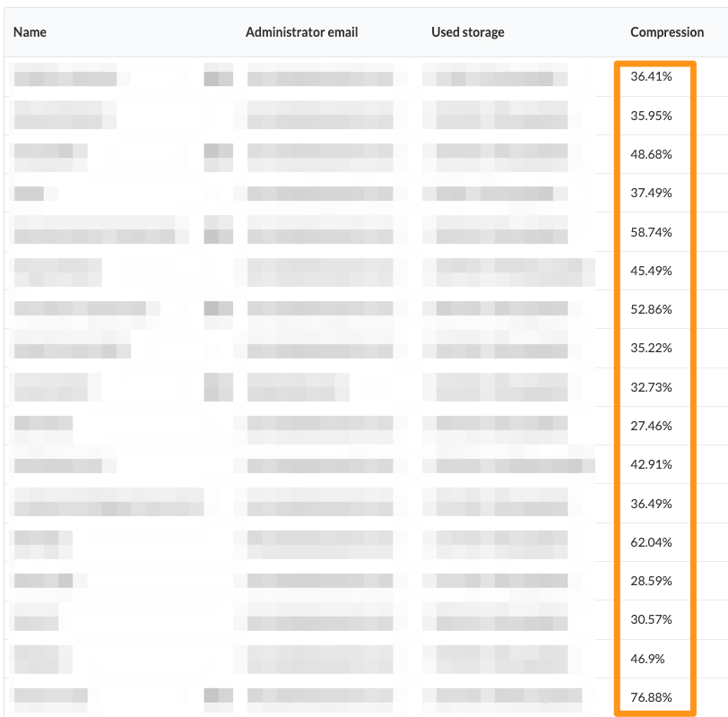
Task: Click the 35.22% compression cell
Action: tap(651, 348)
